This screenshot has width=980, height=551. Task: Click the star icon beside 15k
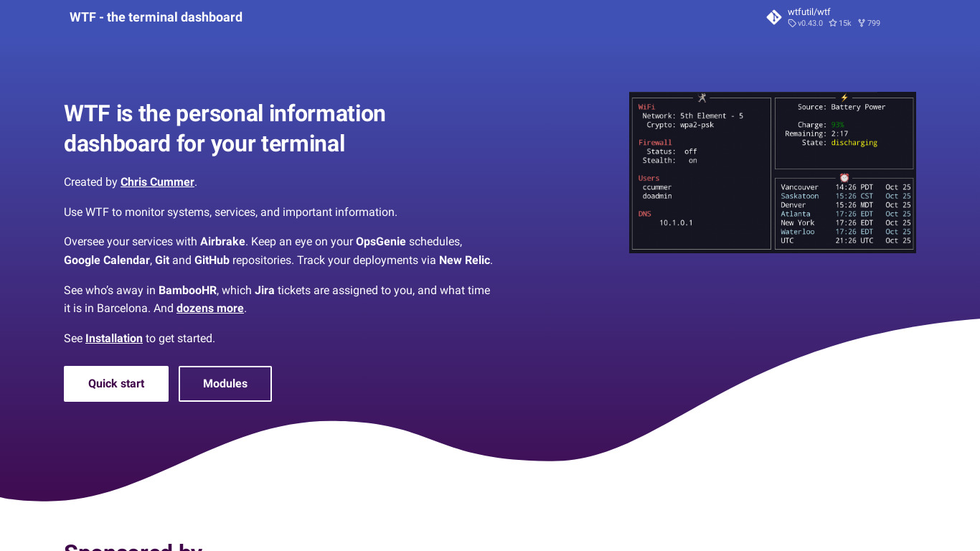pos(833,24)
